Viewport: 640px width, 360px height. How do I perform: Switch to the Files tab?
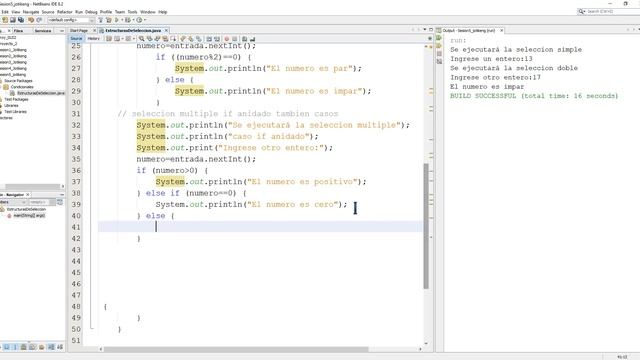pyautogui.click(x=18, y=31)
